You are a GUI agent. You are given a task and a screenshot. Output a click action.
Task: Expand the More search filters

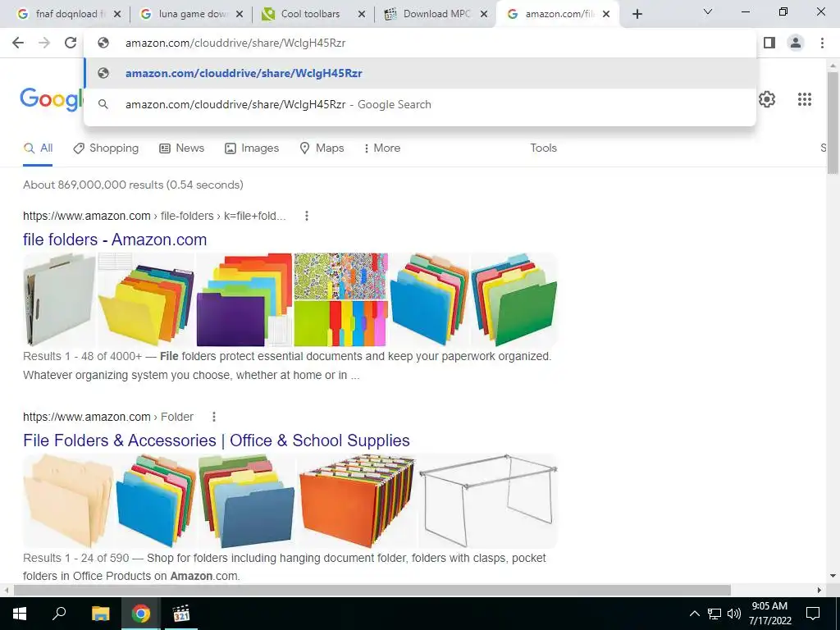pyautogui.click(x=382, y=148)
